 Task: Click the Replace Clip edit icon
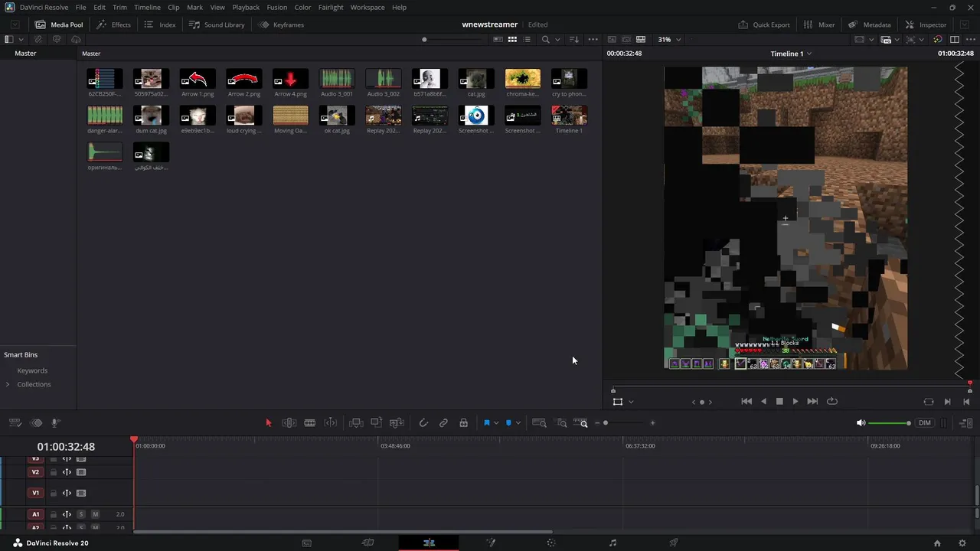click(x=397, y=422)
